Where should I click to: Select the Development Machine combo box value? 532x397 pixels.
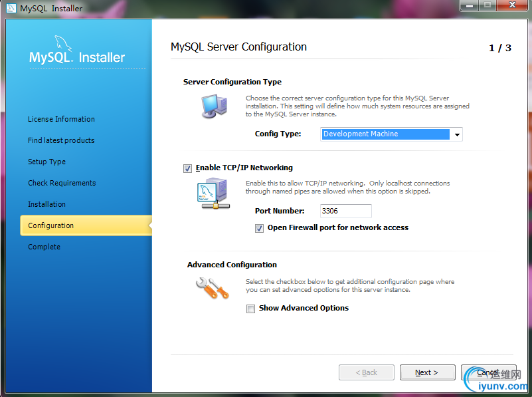(385, 134)
